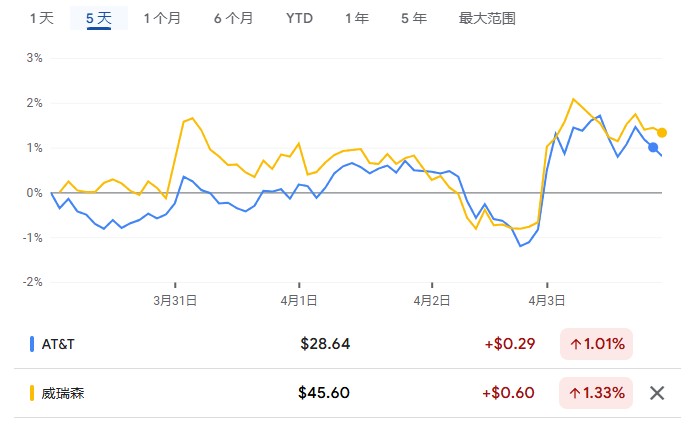Viewport: 691px width, 424px height.
Task: Click the AT&T stock name
Action: (x=58, y=344)
